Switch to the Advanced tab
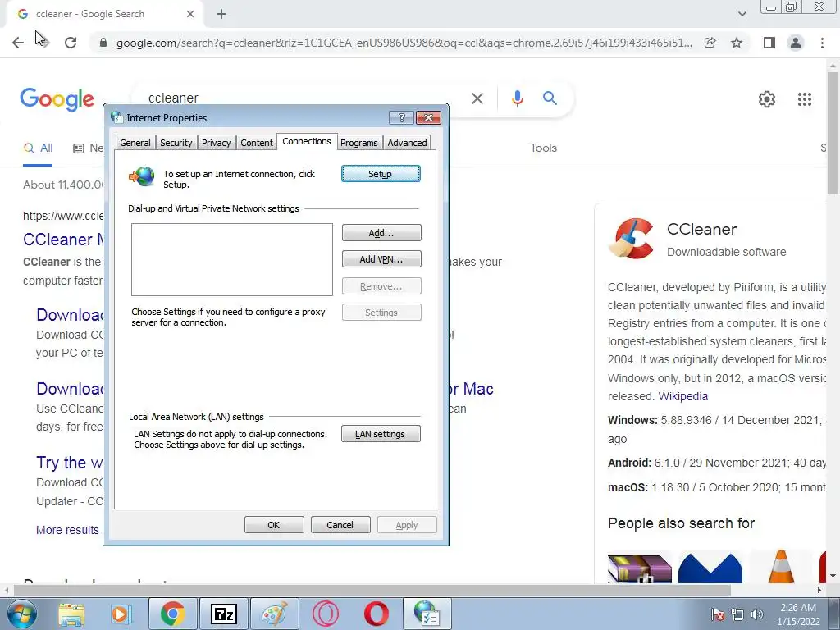Image resolution: width=840 pixels, height=630 pixels. [x=407, y=143]
